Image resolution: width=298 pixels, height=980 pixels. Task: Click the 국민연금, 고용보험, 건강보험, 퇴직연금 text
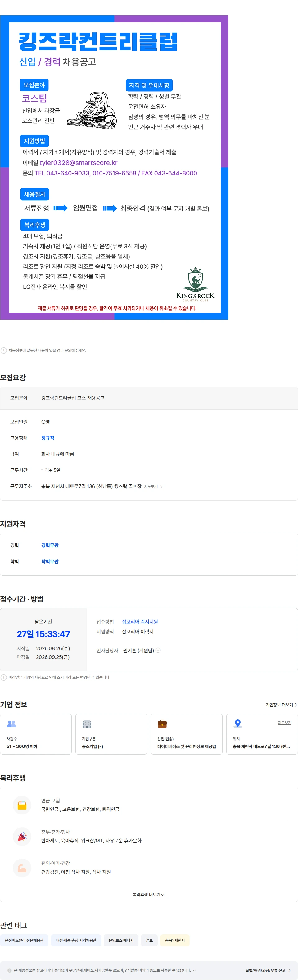80,809
